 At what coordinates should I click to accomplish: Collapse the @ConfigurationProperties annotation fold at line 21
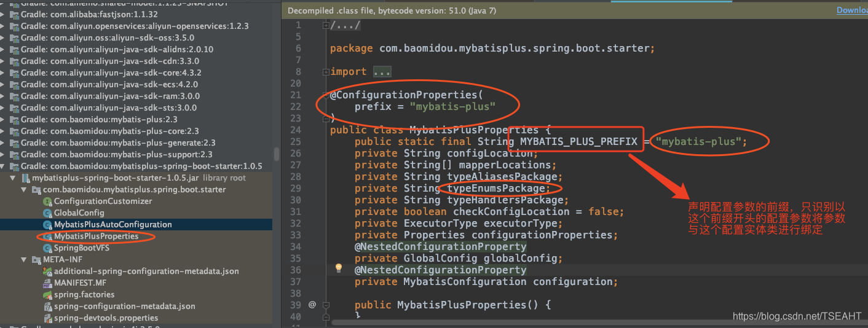coord(326,95)
